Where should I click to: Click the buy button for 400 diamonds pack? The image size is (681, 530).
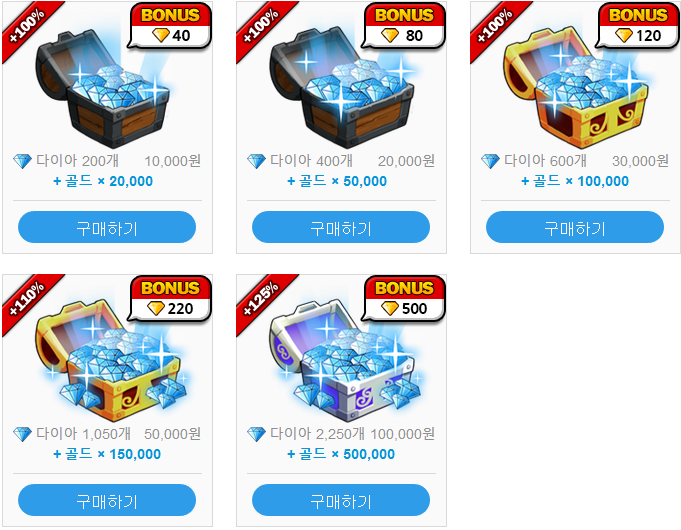point(341,227)
